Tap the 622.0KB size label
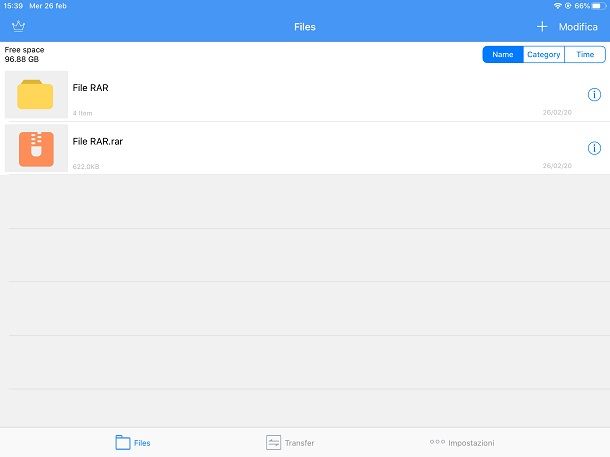Viewport: 610px width, 457px height. coord(86,166)
